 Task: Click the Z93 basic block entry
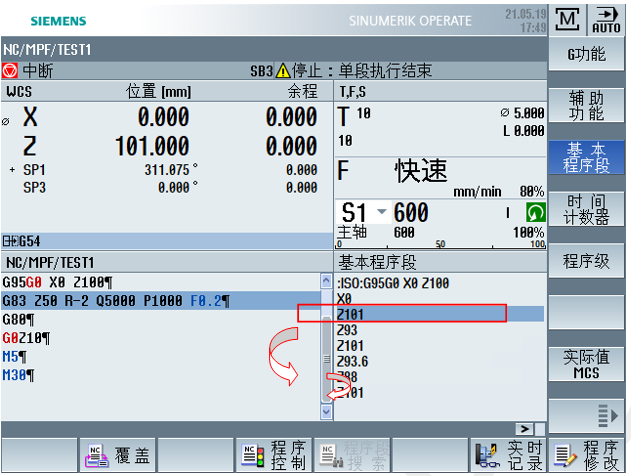[347, 330]
